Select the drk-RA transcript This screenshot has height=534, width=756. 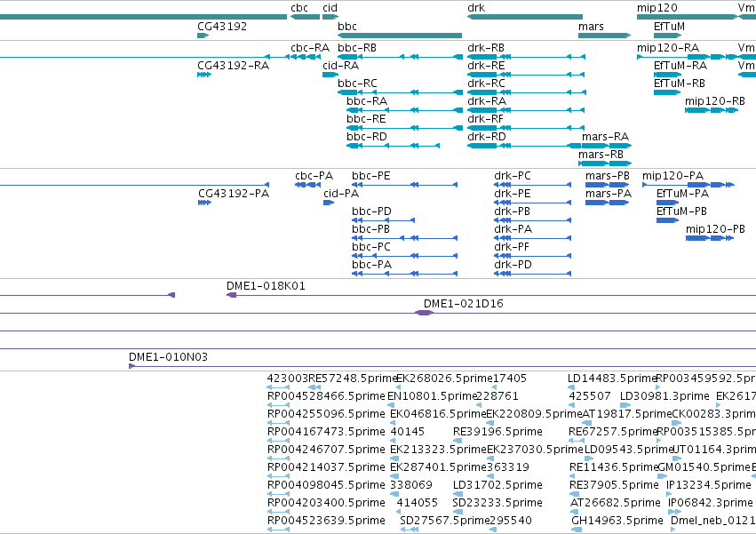pyautogui.click(x=487, y=101)
